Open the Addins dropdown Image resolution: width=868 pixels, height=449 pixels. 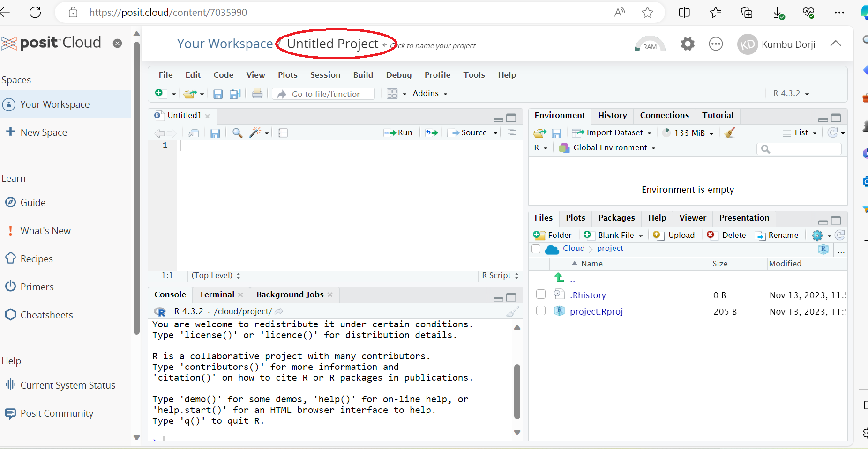[429, 94]
